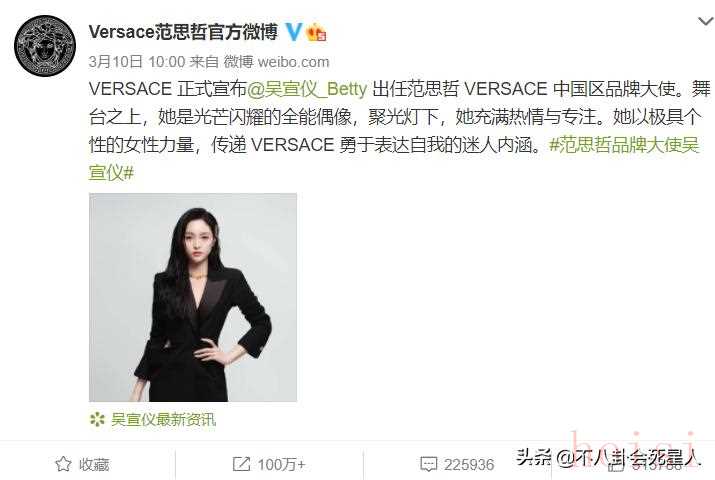This screenshot has width=715, height=480.
Task: Open the @吴宣仪_Betty mention link
Action: point(307,89)
